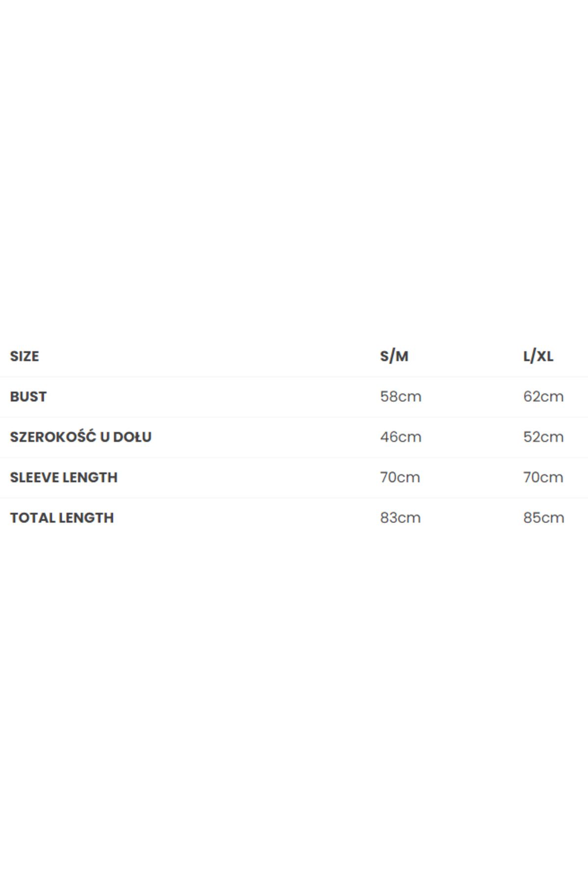Click the 83cm total length value
This screenshot has width=588, height=882.
point(400,517)
